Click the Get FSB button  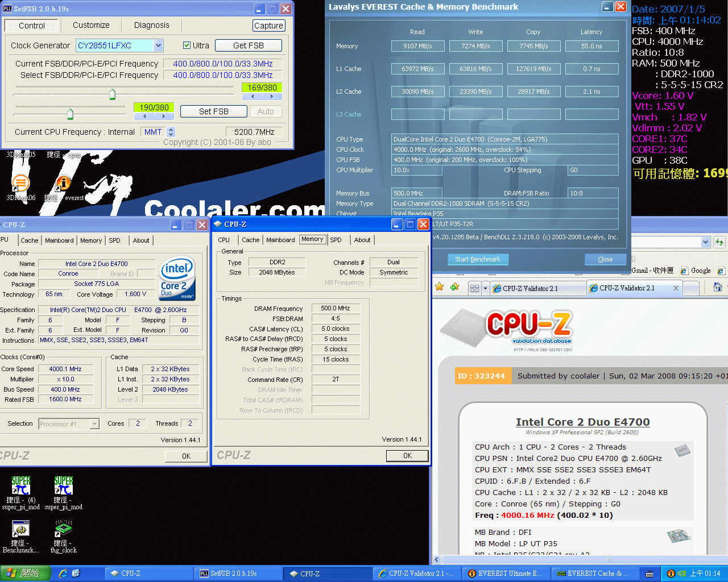(249, 45)
